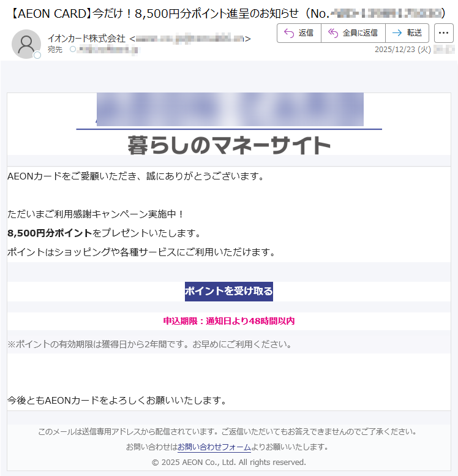Select the sender name イオンカード株式会社

pos(86,39)
